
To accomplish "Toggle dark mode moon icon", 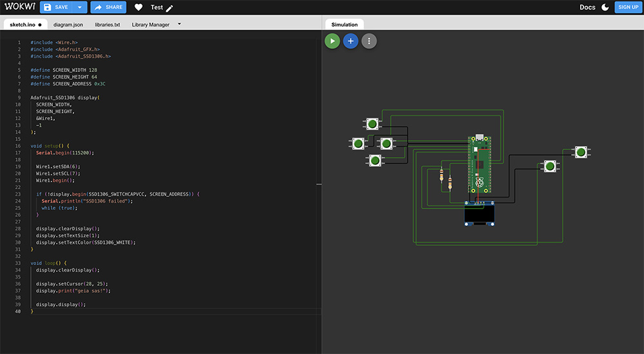I will point(605,7).
